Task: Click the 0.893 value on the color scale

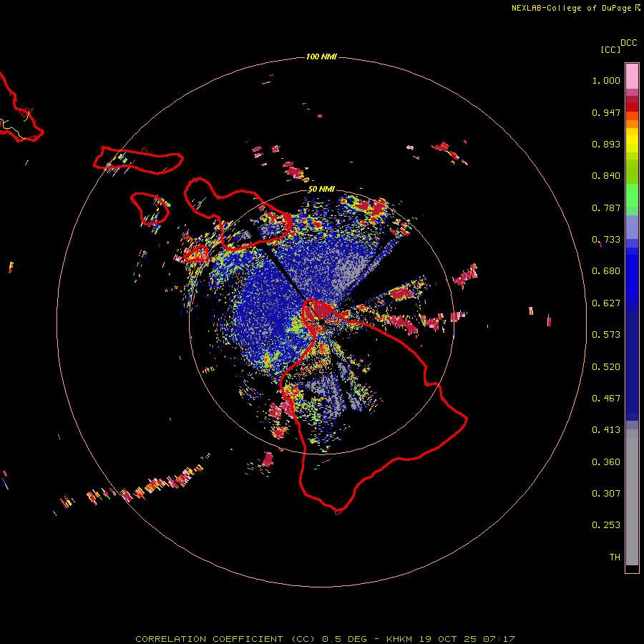Action: point(606,144)
